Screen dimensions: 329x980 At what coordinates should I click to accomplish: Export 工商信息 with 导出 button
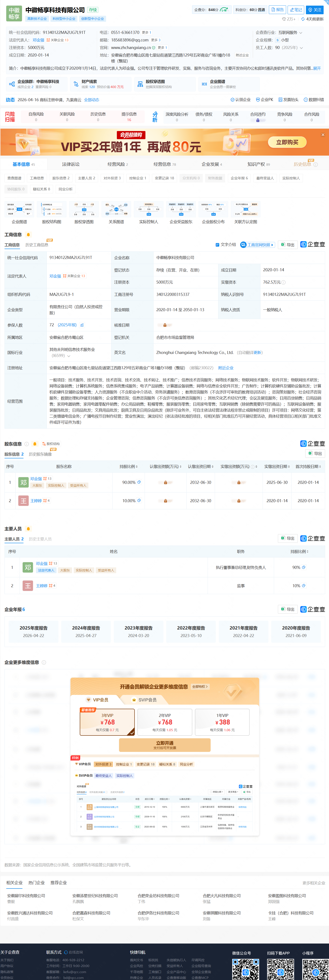point(288,245)
